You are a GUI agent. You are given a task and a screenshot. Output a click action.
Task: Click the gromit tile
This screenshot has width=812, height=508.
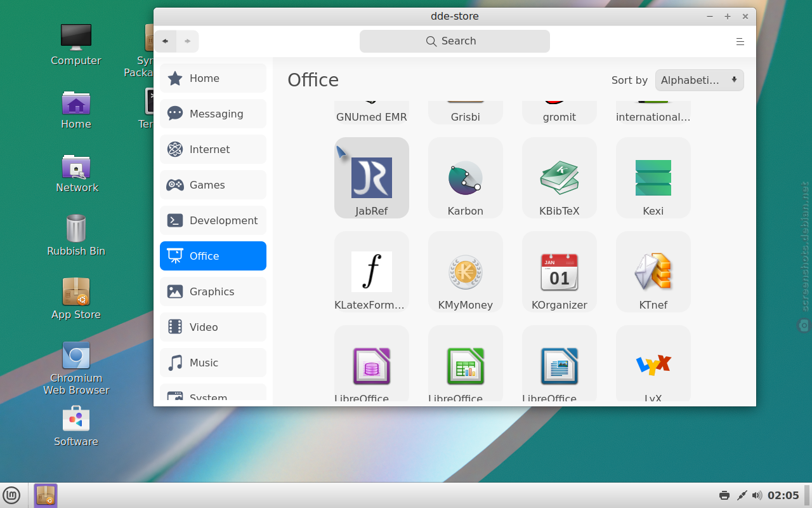tap(560, 112)
